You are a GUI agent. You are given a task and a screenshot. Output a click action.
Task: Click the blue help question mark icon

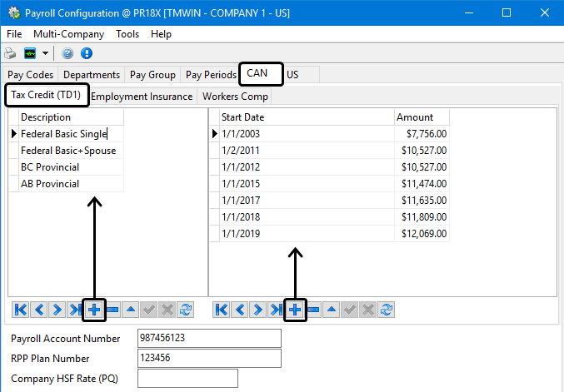pyautogui.click(x=67, y=53)
